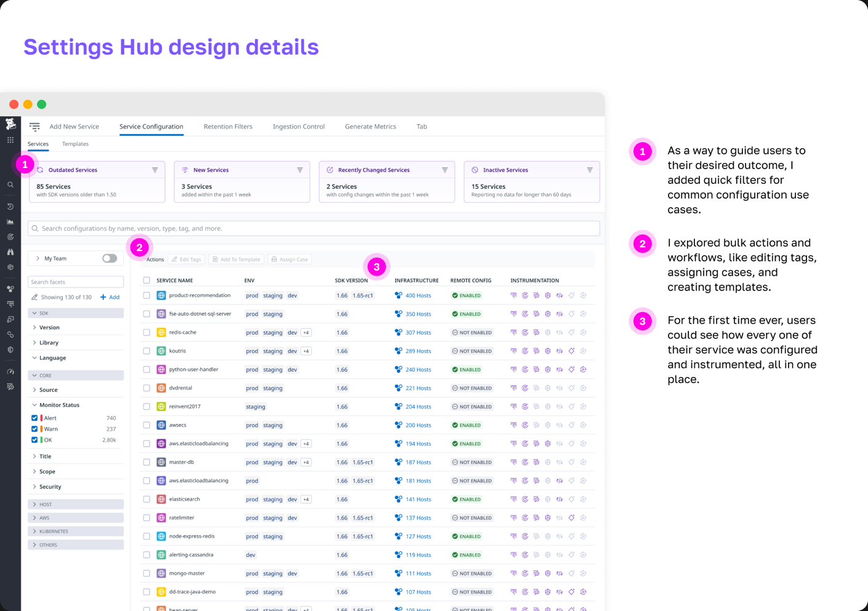
Task: Click the koutris service icon
Action: 161,351
